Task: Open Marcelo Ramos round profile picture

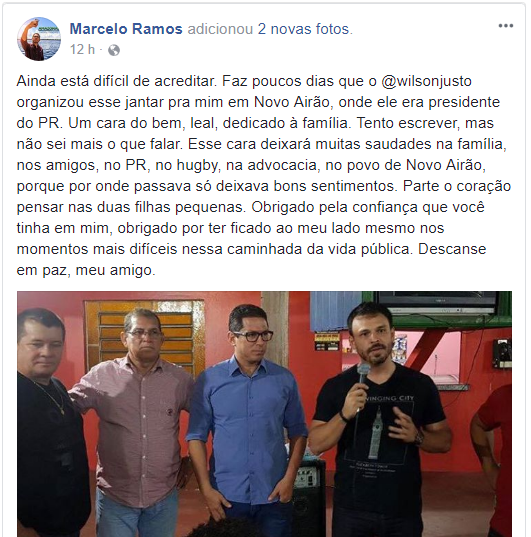Action: click(x=39, y=39)
